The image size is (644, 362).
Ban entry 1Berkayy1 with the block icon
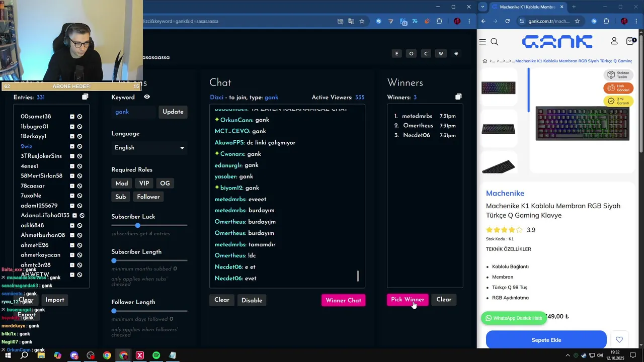79,136
